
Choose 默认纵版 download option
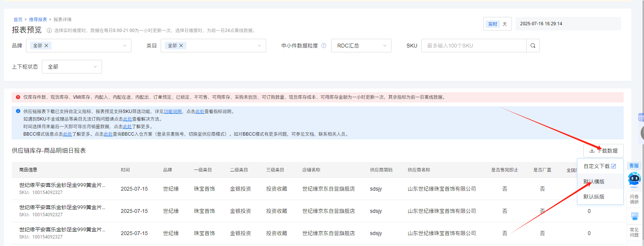(x=594, y=197)
